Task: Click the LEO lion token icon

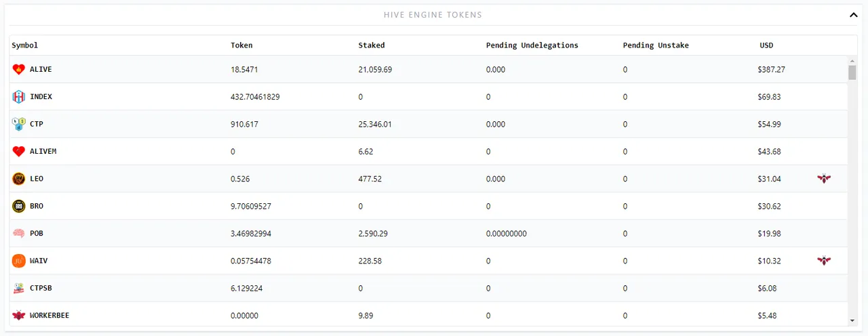Action: (x=18, y=179)
